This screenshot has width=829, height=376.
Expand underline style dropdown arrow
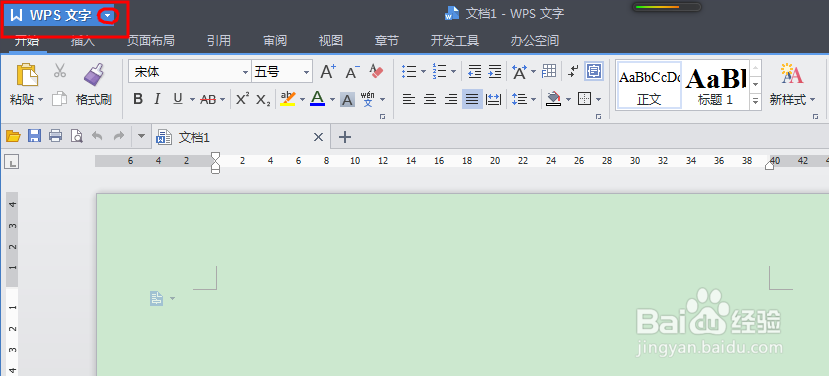[x=192, y=99]
